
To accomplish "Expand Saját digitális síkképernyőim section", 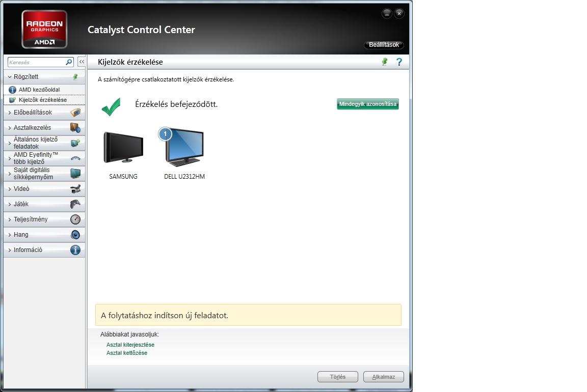I will point(10,174).
